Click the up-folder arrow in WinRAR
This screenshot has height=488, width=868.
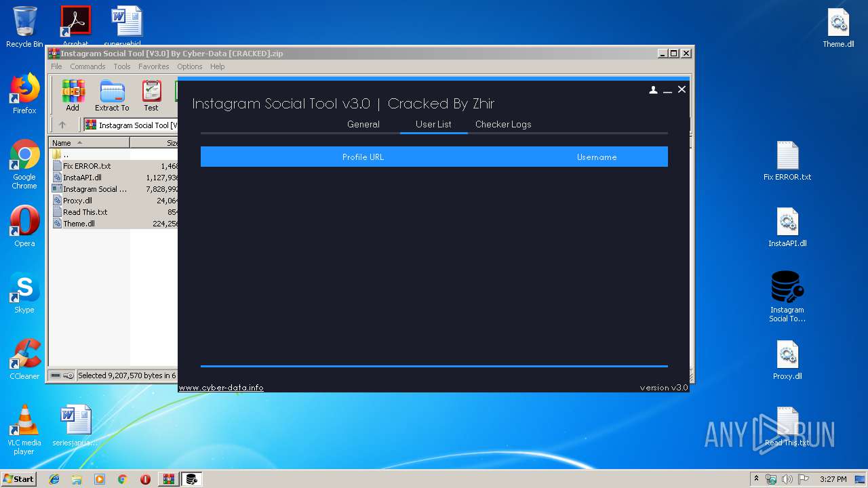(62, 125)
